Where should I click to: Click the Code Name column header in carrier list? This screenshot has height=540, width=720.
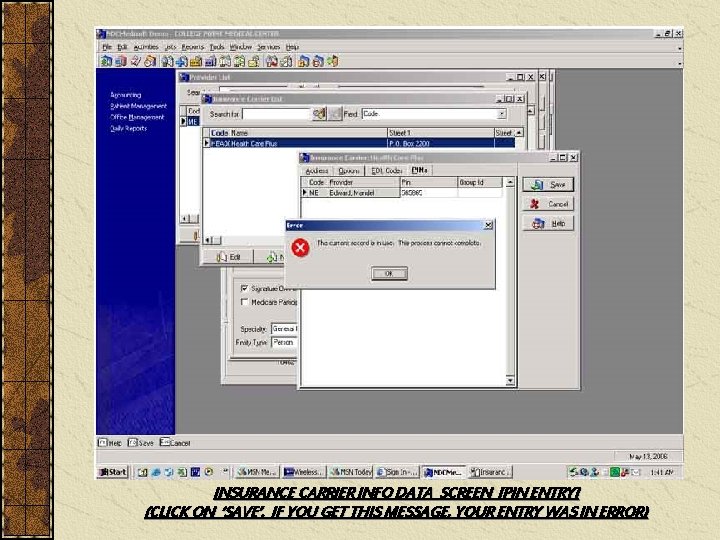coord(298,133)
